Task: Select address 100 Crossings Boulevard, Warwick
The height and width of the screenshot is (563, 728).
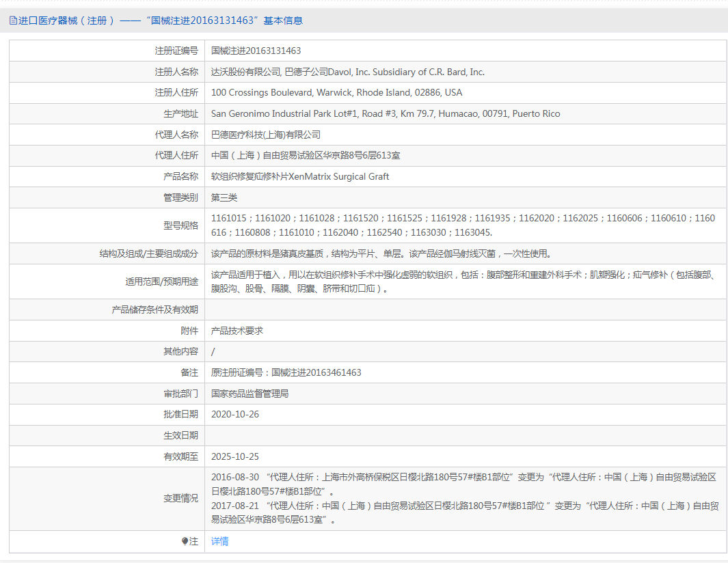Action: point(336,92)
